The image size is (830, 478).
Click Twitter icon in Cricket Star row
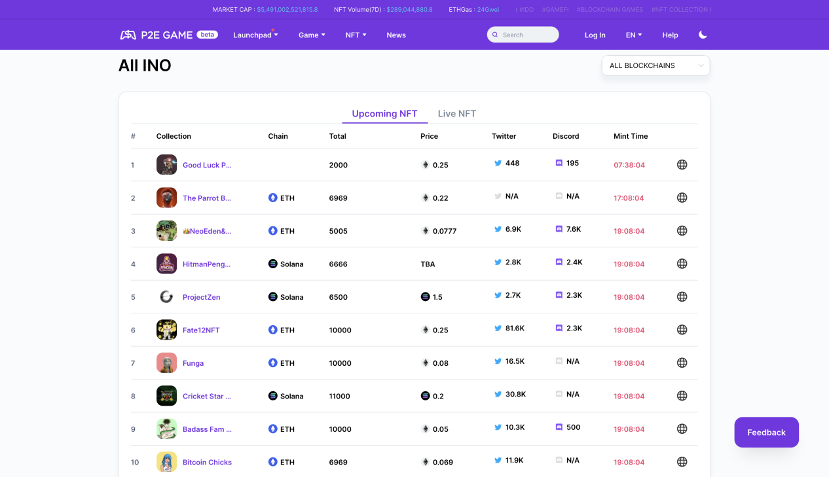point(498,394)
